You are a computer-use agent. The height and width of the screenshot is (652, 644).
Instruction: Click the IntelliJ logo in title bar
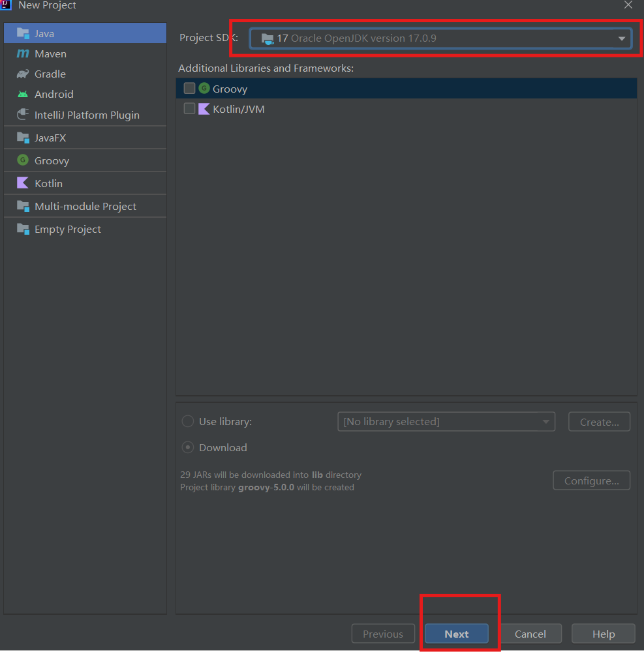pos(5,5)
